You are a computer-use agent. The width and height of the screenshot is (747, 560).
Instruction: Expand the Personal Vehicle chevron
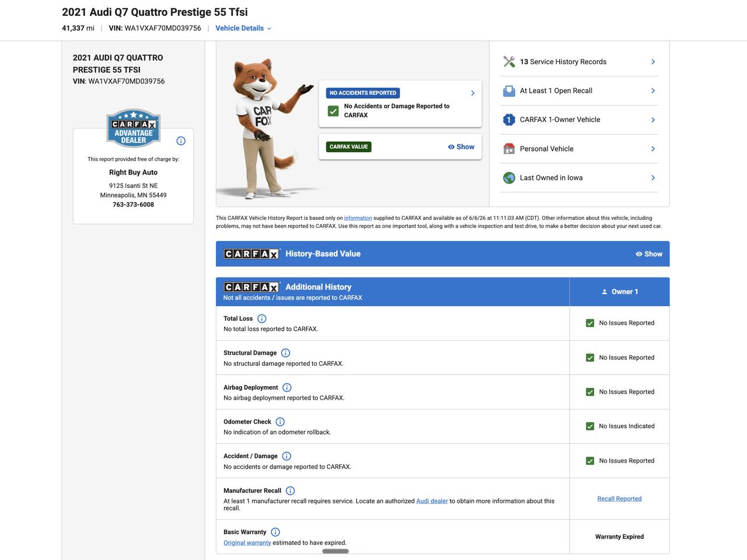653,149
